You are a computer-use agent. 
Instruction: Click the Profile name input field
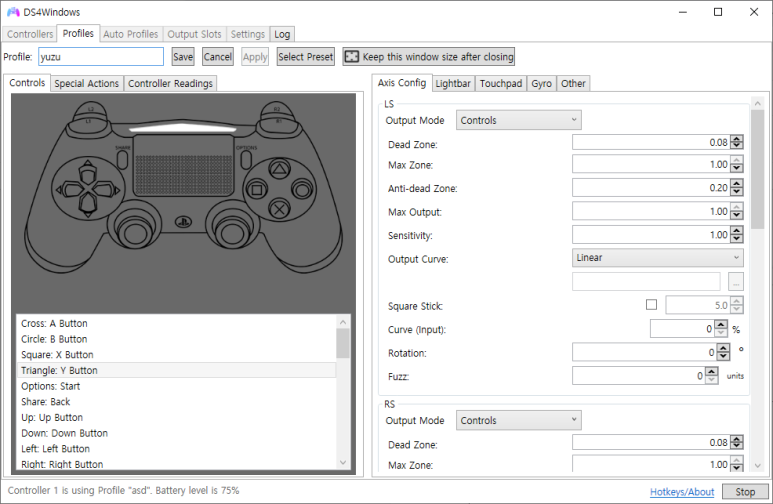pyautogui.click(x=101, y=57)
